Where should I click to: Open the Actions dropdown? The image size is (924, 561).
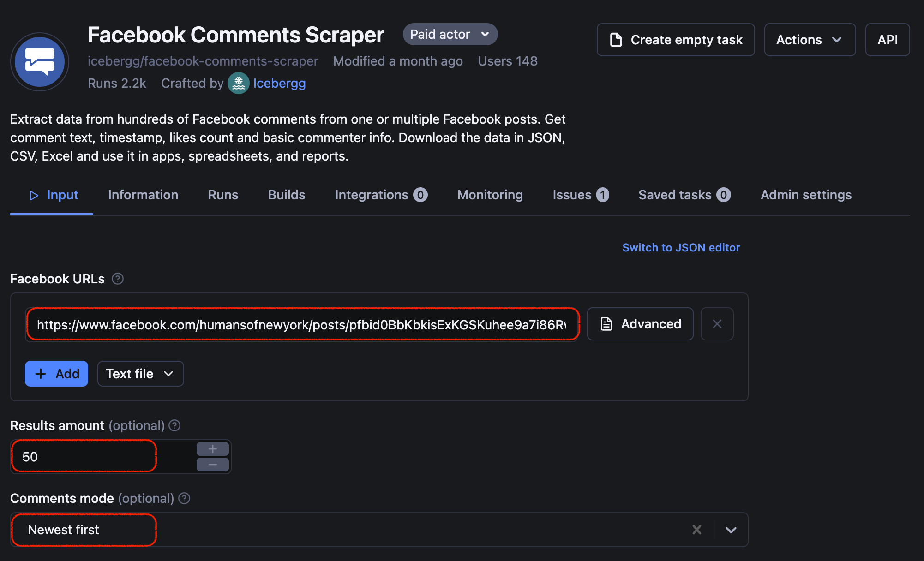point(810,40)
